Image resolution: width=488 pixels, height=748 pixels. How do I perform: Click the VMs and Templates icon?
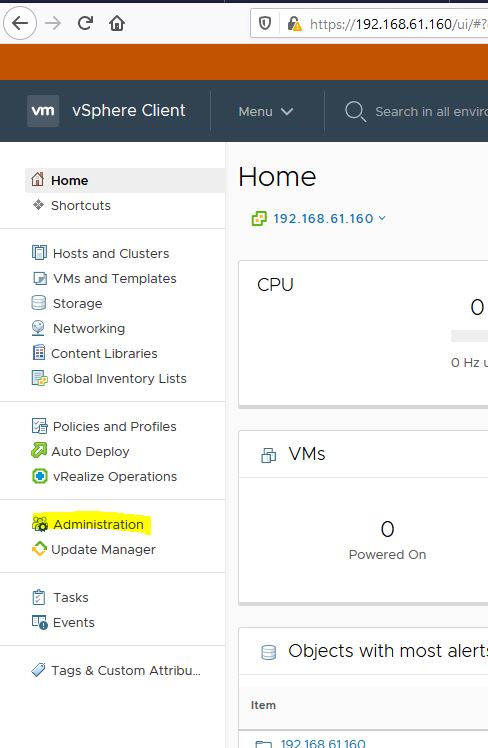coord(40,278)
